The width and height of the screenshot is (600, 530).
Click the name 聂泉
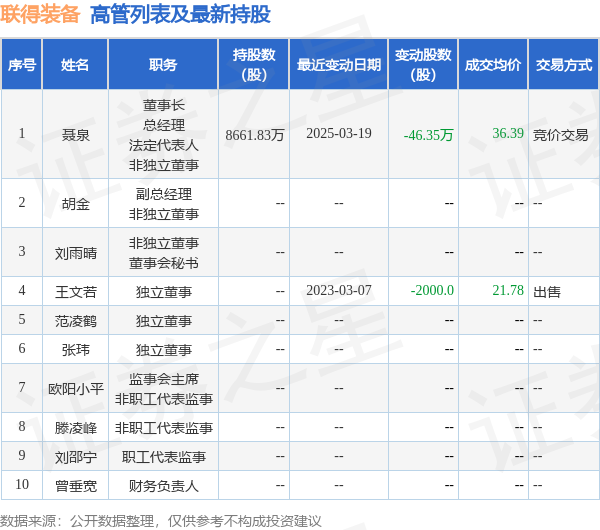point(75,135)
